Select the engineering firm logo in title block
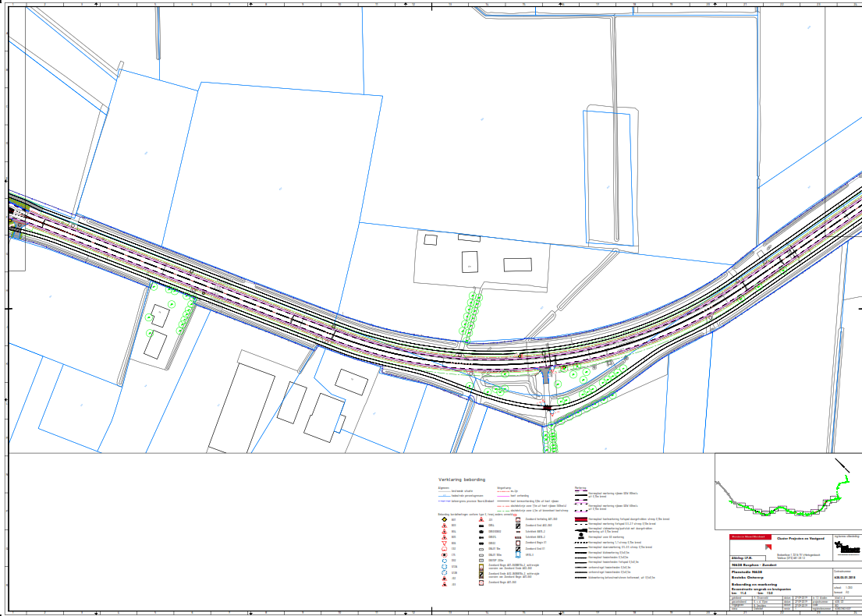Image resolution: width=862 pixels, height=616 pixels. (846, 548)
